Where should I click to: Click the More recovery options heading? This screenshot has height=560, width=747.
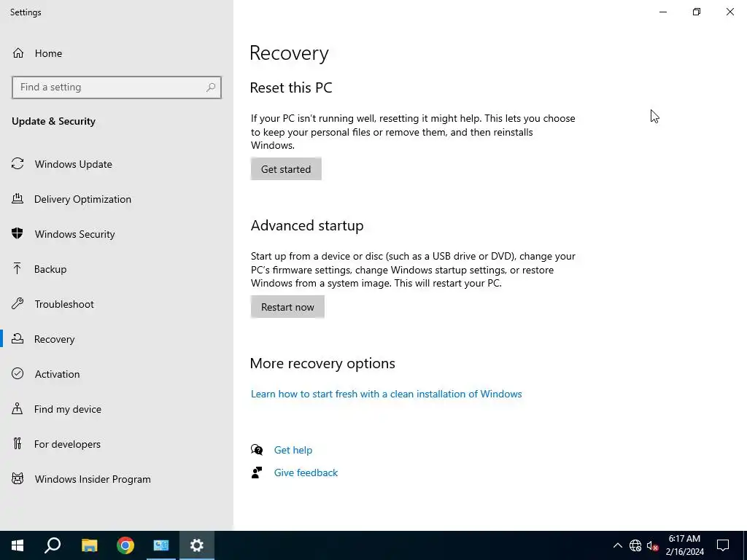322,363
